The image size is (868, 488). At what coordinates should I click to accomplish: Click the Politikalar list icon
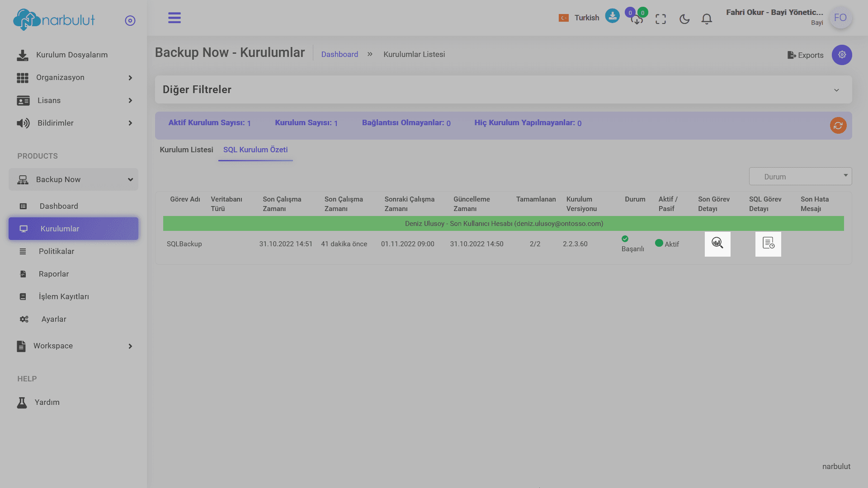(23, 252)
